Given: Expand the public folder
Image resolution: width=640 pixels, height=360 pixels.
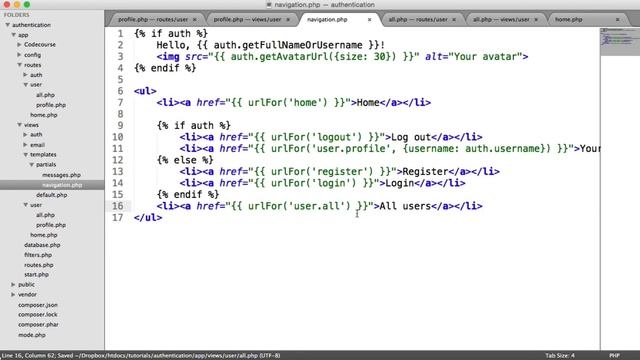Looking at the screenshot, I should pyautogui.click(x=13, y=284).
